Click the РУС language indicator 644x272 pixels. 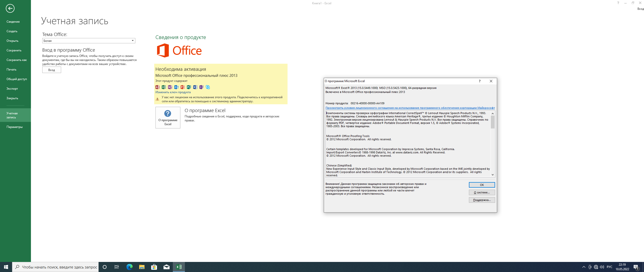[610, 267]
